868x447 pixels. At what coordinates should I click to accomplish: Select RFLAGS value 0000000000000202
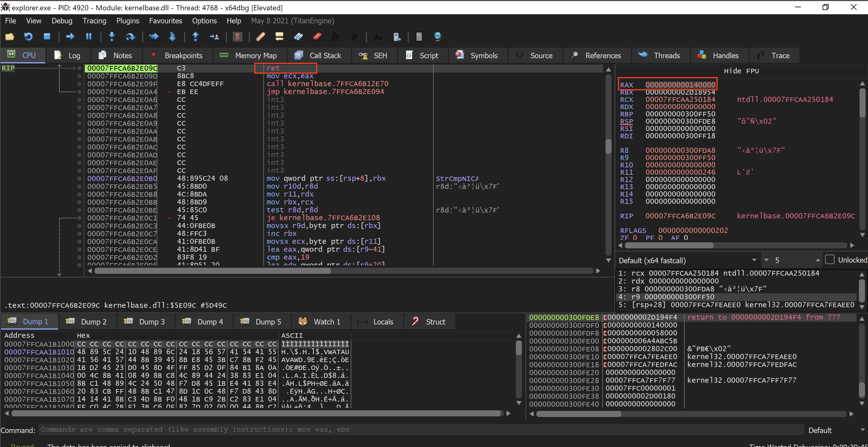[693, 230]
